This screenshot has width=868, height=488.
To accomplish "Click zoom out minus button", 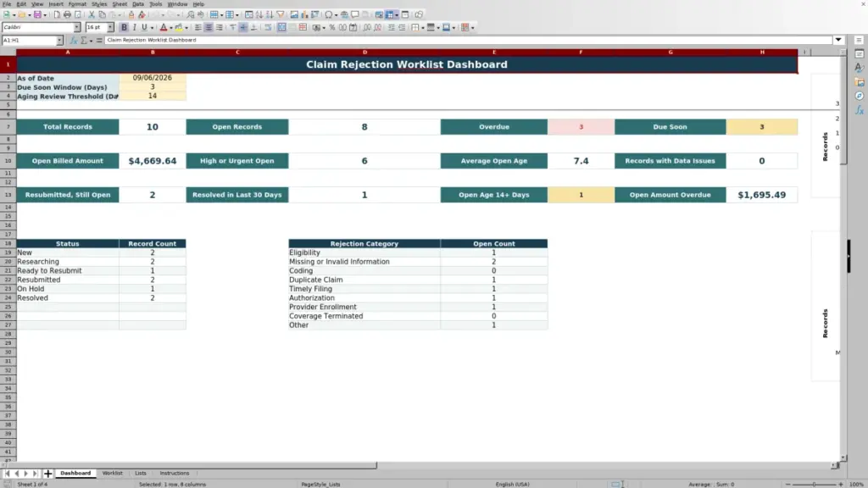I will [x=788, y=485].
